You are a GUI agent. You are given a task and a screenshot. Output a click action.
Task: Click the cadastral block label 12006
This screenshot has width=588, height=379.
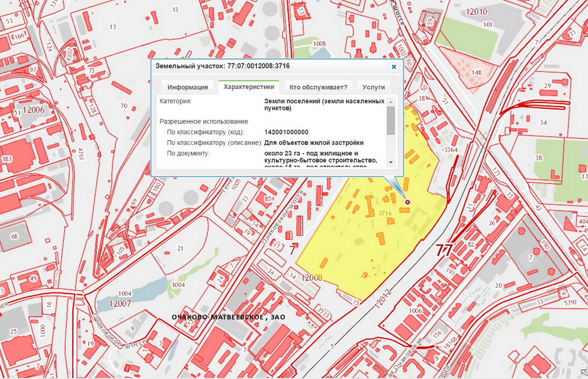[x=35, y=110]
